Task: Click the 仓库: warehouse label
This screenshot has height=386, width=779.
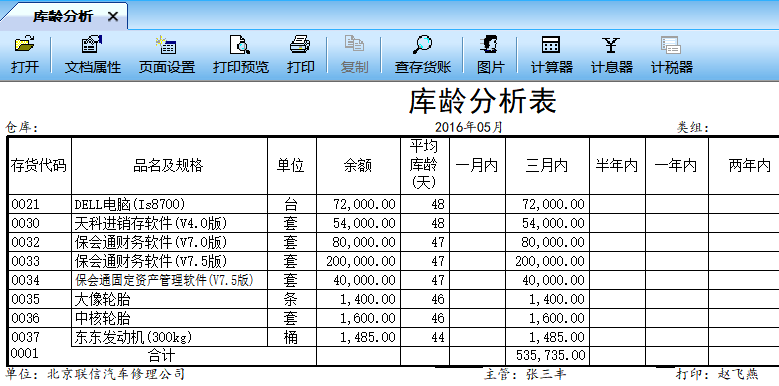Action: click(22, 128)
